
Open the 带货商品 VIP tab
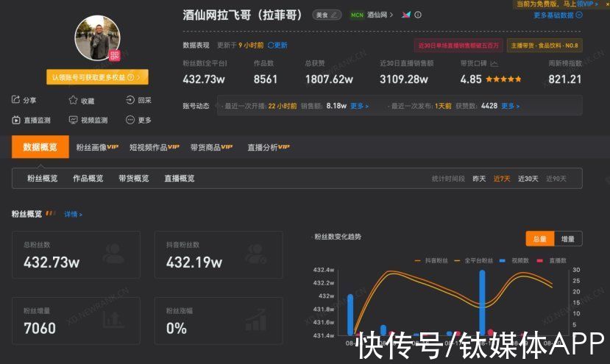click(211, 147)
